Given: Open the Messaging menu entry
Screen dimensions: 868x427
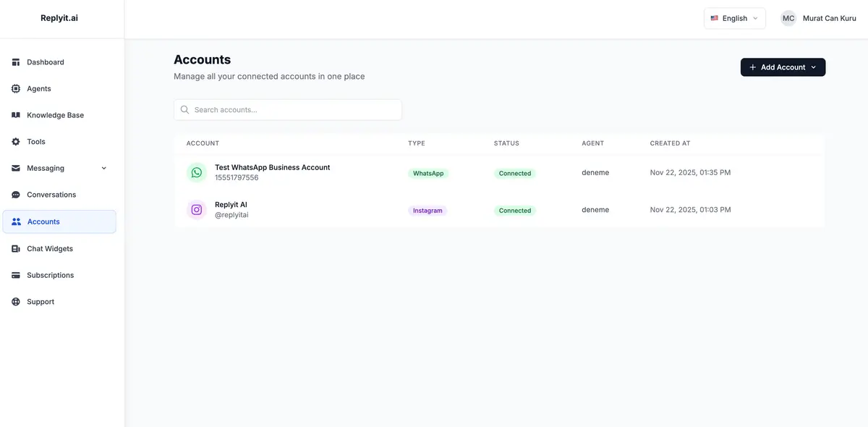Looking at the screenshot, I should (46, 167).
